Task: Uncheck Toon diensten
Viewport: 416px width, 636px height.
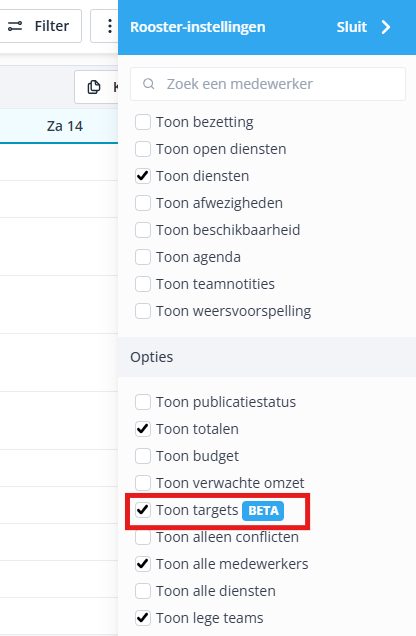Action: 143,176
